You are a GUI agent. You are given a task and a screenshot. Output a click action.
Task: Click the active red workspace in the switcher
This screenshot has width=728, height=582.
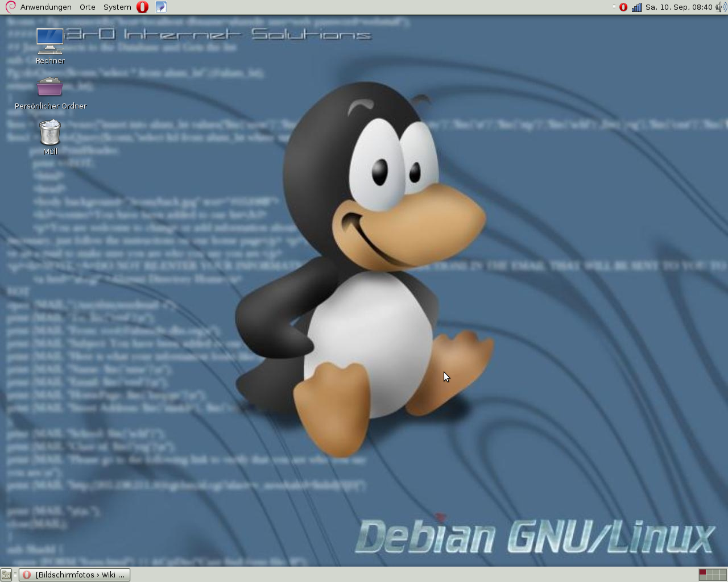point(702,572)
